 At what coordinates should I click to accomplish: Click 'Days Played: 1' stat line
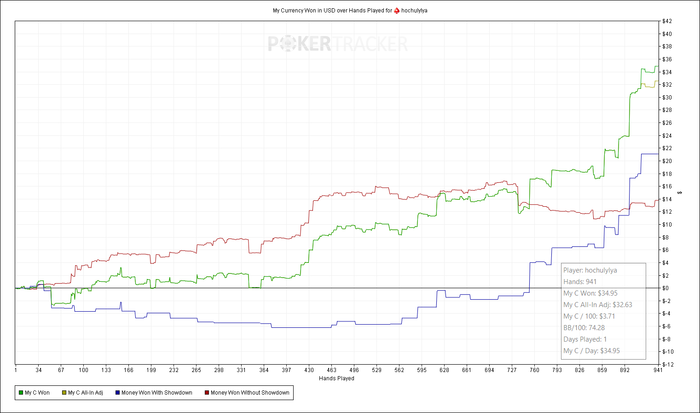pos(585,339)
